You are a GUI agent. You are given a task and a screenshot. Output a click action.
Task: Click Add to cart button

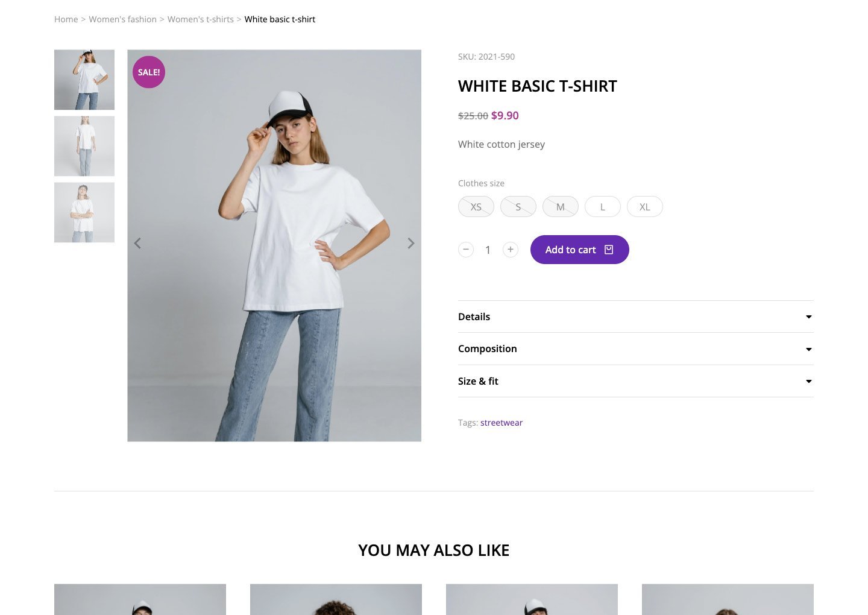pos(579,250)
